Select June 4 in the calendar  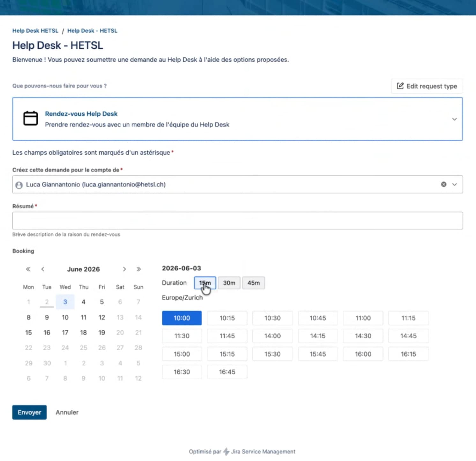tap(83, 302)
